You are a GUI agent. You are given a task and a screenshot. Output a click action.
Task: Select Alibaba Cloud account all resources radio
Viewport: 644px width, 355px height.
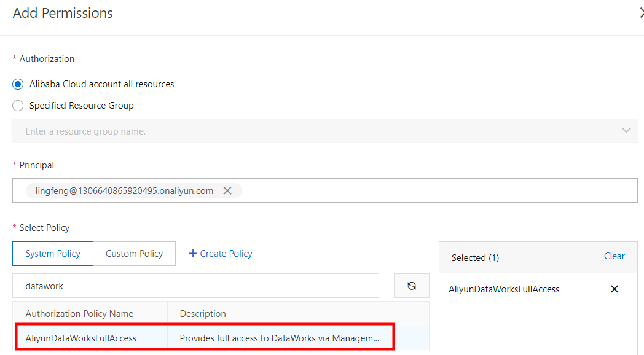coord(18,84)
